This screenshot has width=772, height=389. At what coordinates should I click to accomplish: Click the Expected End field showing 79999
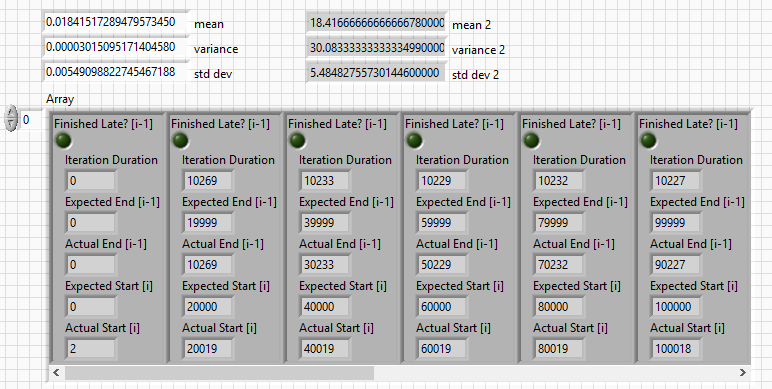point(559,223)
